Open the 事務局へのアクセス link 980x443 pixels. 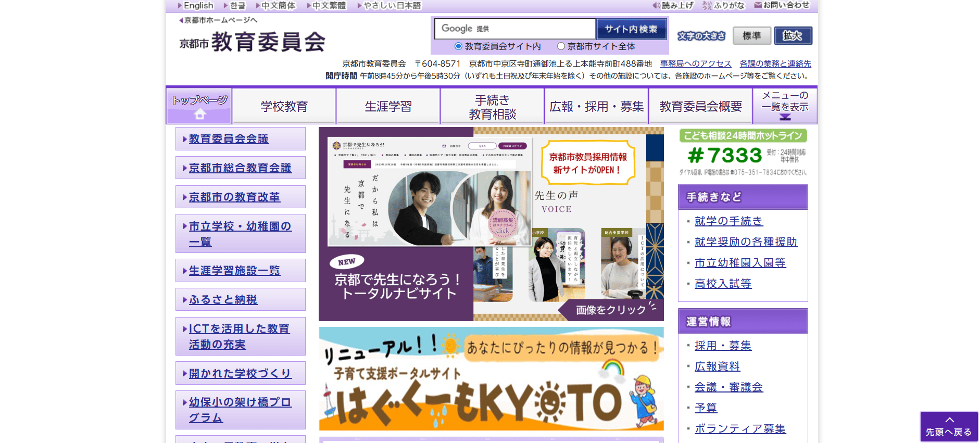point(696,64)
